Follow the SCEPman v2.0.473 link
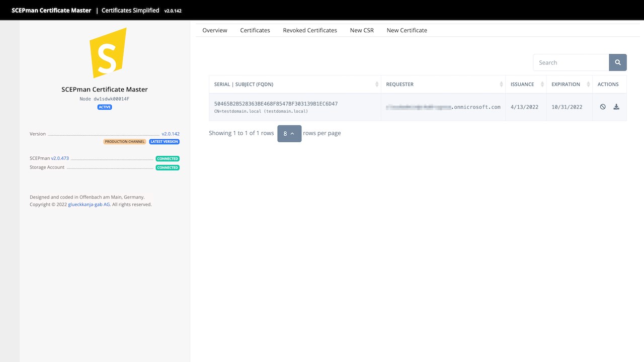The height and width of the screenshot is (362, 644). tap(60, 158)
